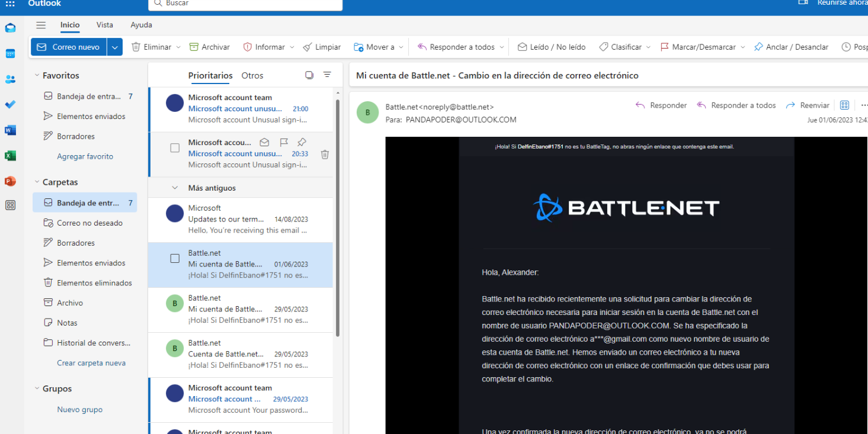The image size is (868, 434).
Task: Click the Nuevo grupo link
Action: click(x=80, y=409)
